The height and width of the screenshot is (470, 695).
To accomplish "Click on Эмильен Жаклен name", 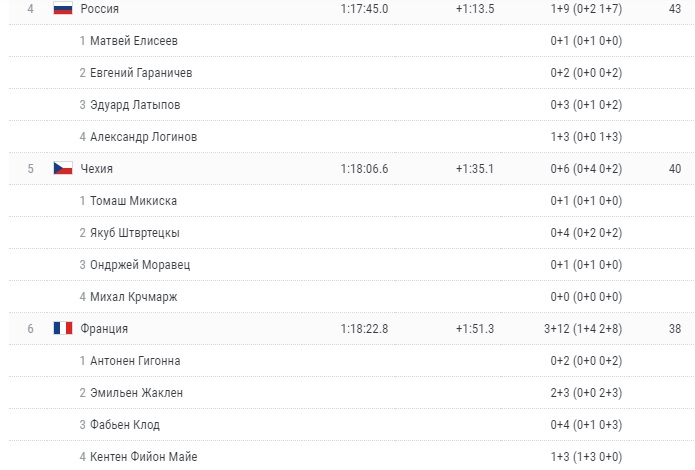I will tap(136, 393).
